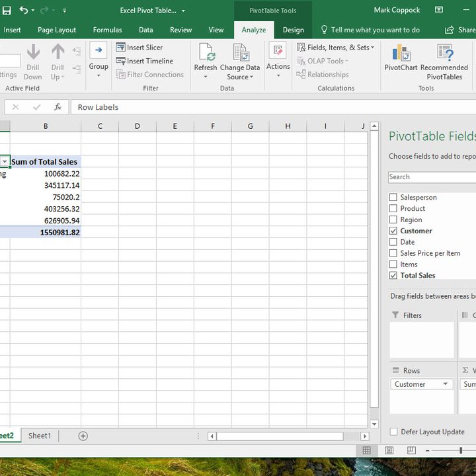Check the Region field

point(393,219)
